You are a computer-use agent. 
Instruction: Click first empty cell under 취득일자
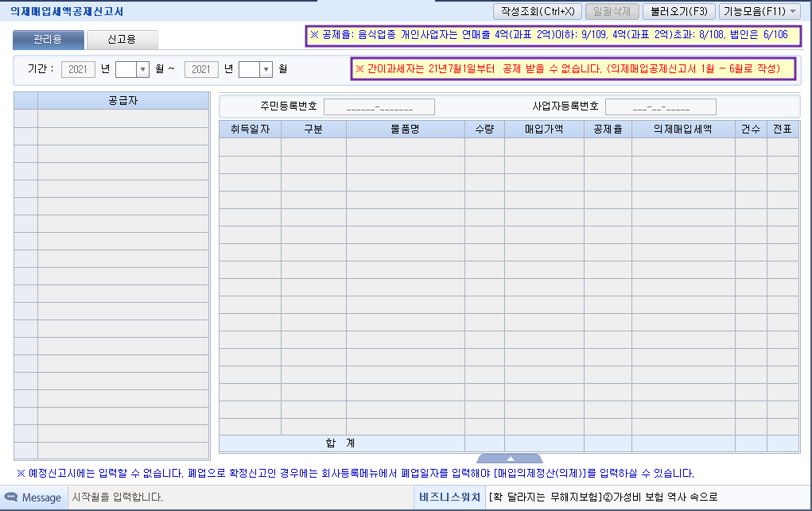point(251,147)
